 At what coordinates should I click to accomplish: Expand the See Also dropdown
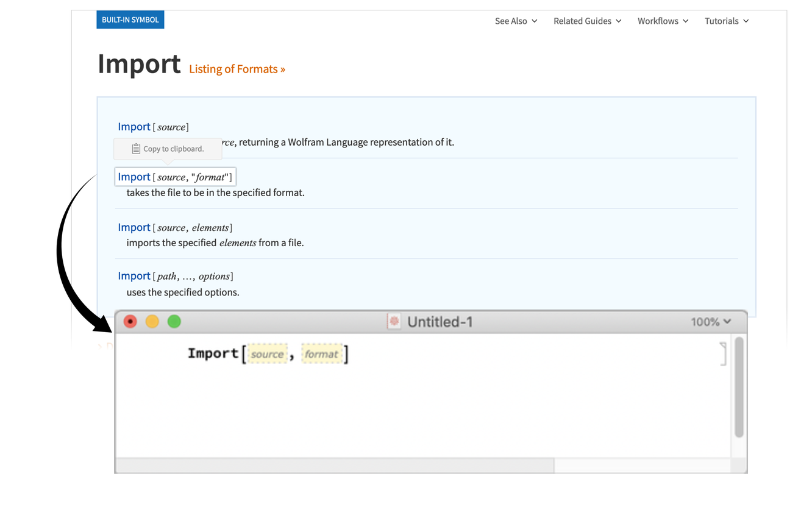click(x=516, y=21)
